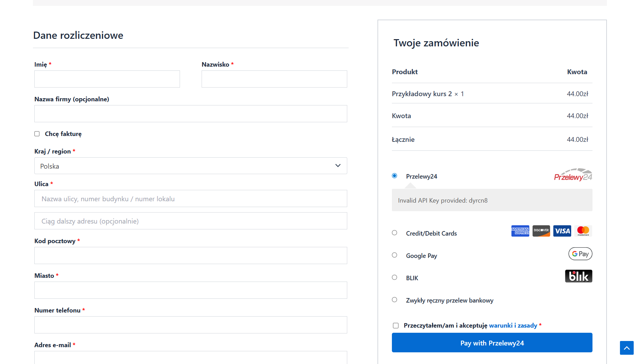
Task: Click the Przelewy24 logo icon
Action: click(x=573, y=175)
